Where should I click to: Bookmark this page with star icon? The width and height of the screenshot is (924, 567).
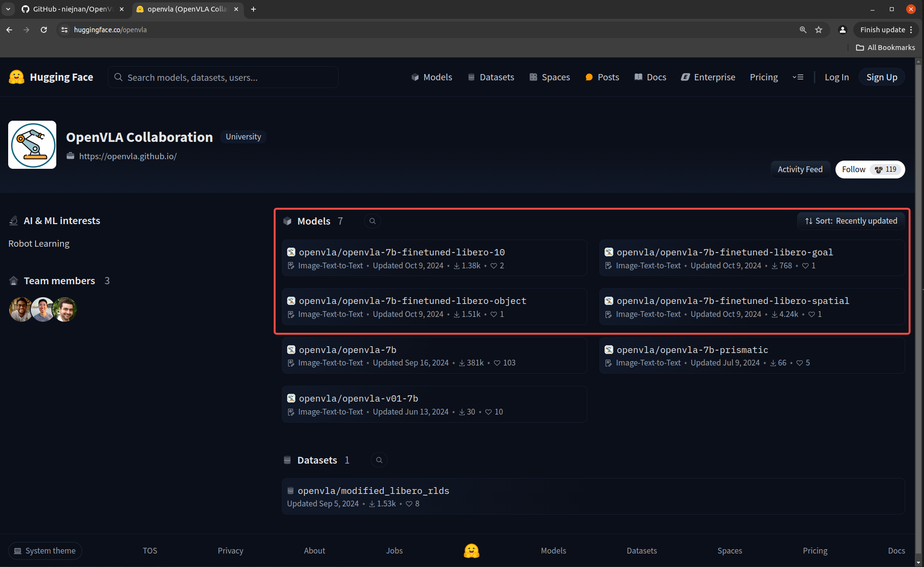tap(819, 30)
